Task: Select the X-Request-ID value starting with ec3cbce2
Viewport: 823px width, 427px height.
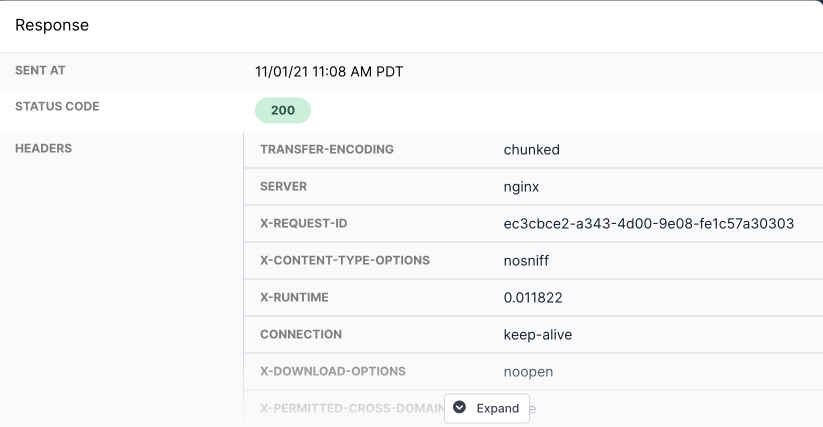Action: (649, 223)
